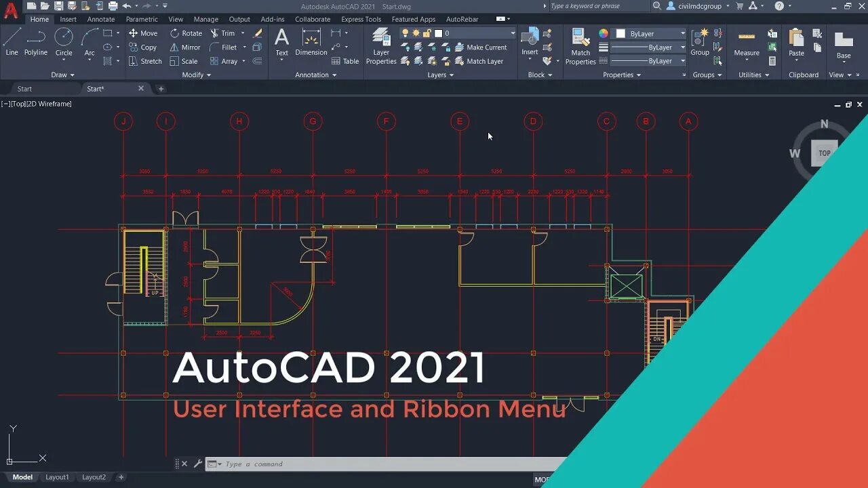Click the Undo arrow

(x=126, y=6)
